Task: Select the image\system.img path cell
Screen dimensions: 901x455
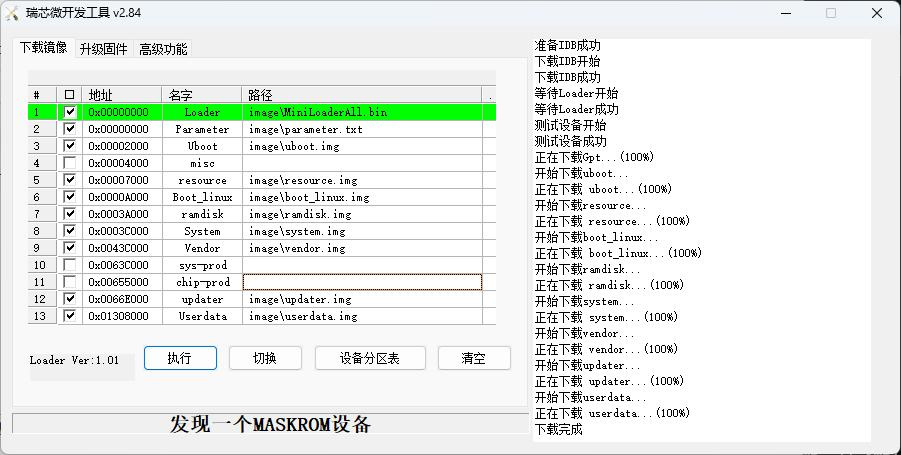Action: click(x=362, y=231)
